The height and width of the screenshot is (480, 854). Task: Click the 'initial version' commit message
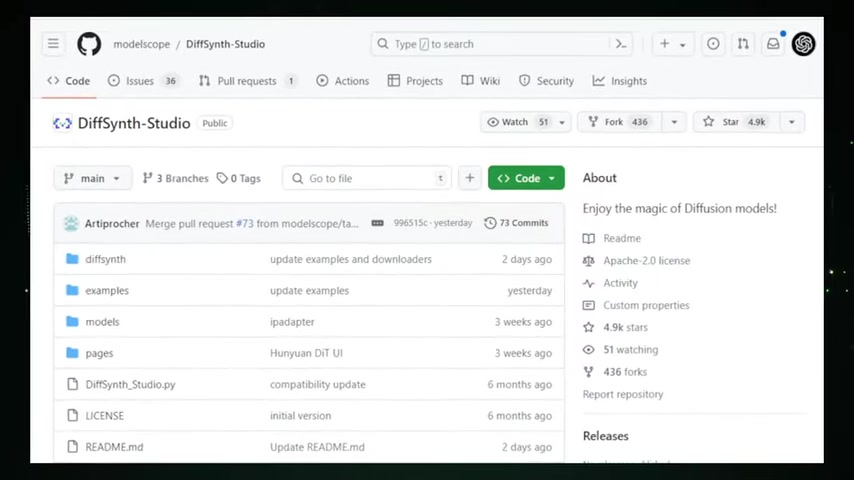(300, 416)
